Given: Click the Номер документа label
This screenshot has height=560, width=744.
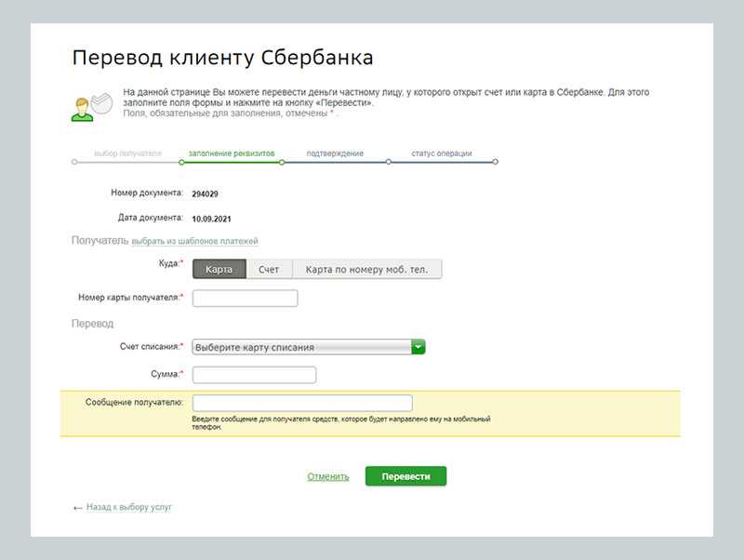Looking at the screenshot, I should coord(147,193).
